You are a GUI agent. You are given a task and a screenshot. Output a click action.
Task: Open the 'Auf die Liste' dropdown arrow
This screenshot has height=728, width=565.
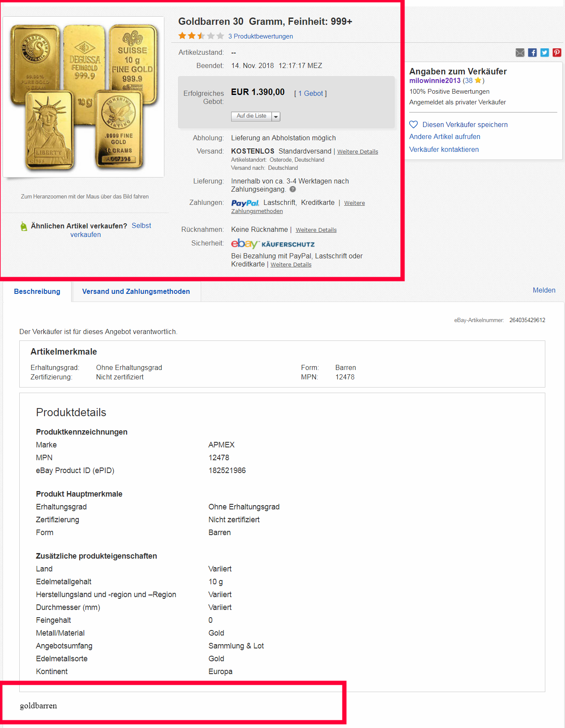(x=276, y=116)
